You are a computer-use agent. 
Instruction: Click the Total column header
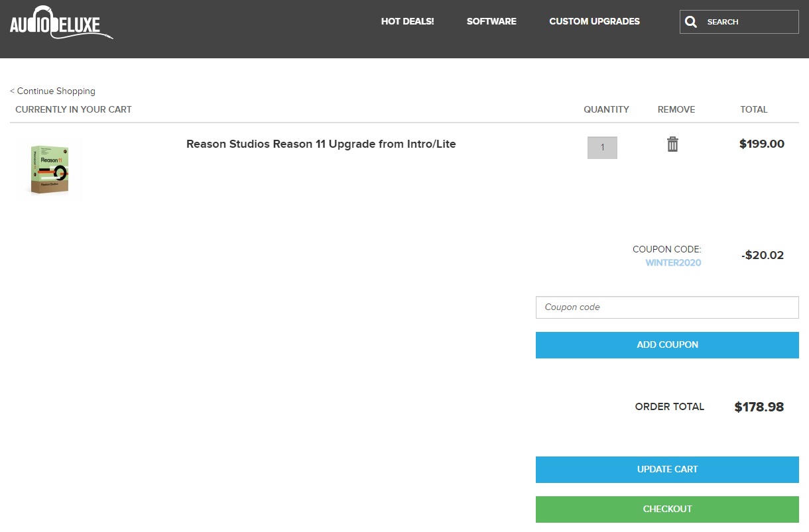[754, 109]
